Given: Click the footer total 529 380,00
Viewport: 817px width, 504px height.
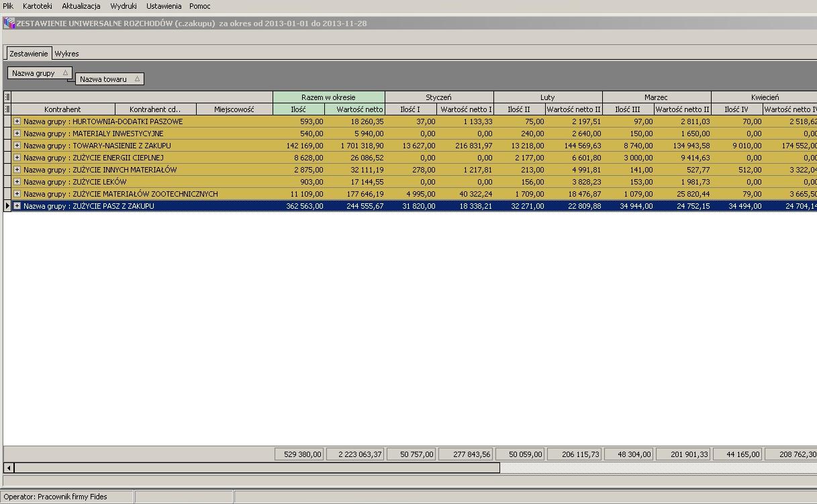Looking at the screenshot, I should (299, 454).
